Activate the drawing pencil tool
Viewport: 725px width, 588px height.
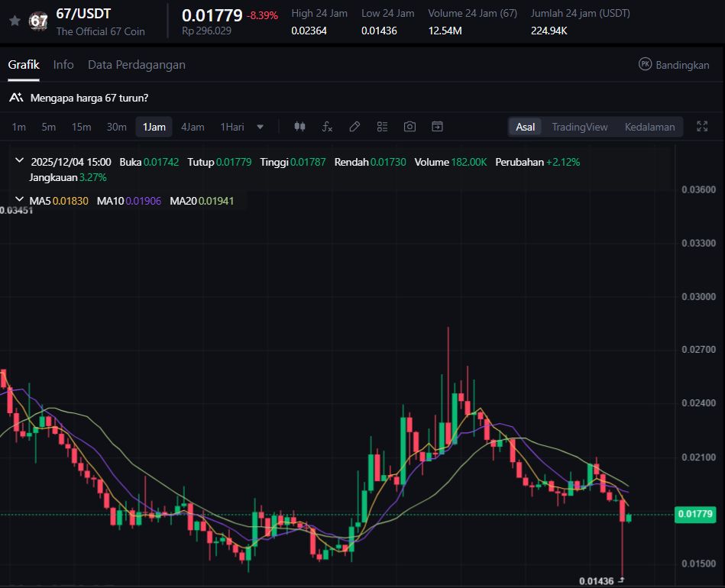[354, 127]
